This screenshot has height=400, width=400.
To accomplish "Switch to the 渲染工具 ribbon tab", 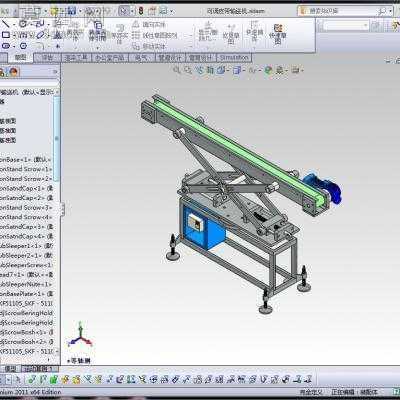I will [76, 58].
